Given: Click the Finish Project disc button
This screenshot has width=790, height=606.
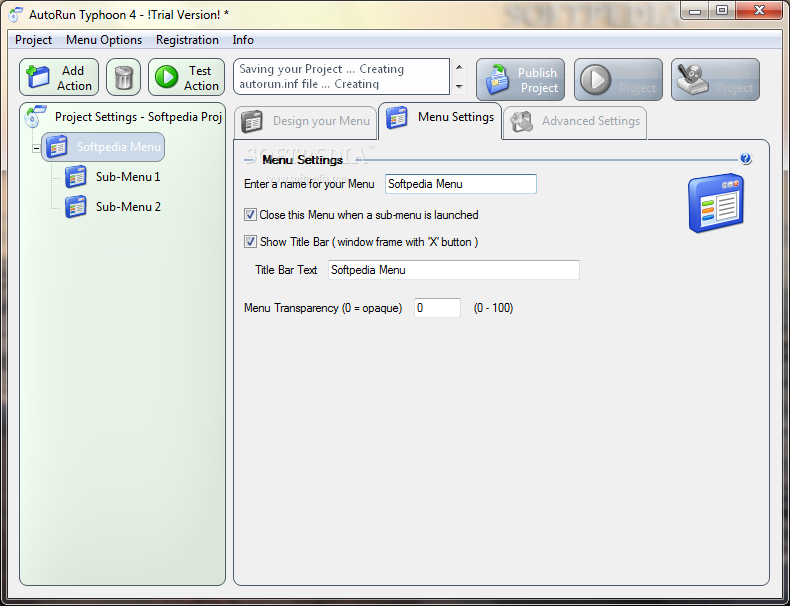Looking at the screenshot, I should click(x=715, y=80).
